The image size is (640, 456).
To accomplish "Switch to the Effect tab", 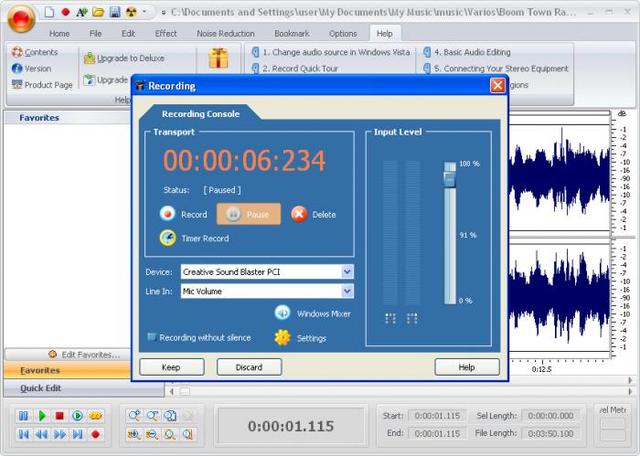I will tap(166, 33).
